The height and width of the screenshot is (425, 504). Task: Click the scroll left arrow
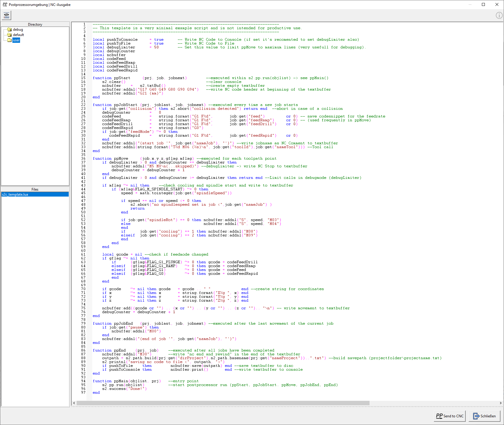coord(74,403)
